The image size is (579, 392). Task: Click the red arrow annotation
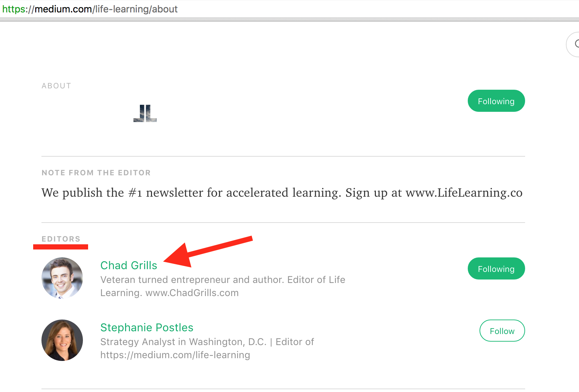tap(208, 252)
